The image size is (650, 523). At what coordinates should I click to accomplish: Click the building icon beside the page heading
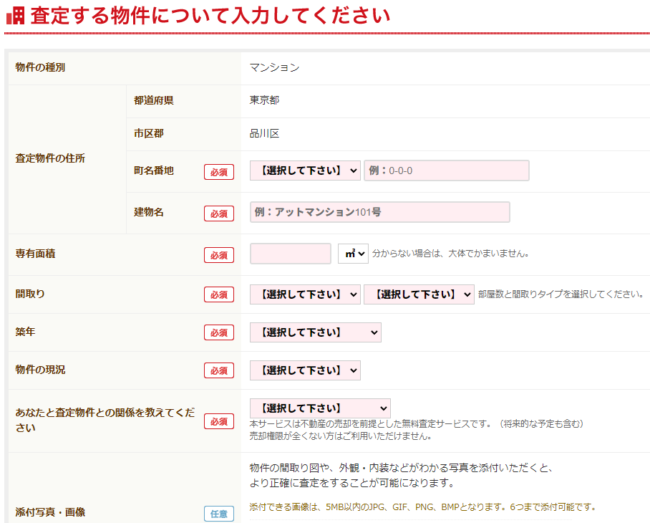(x=15, y=16)
